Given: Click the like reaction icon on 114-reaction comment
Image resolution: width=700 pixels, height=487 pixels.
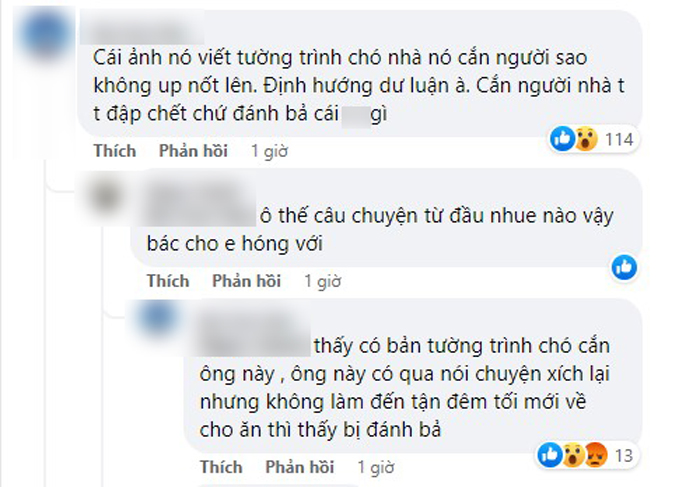Looking at the screenshot, I should pyautogui.click(x=562, y=139).
